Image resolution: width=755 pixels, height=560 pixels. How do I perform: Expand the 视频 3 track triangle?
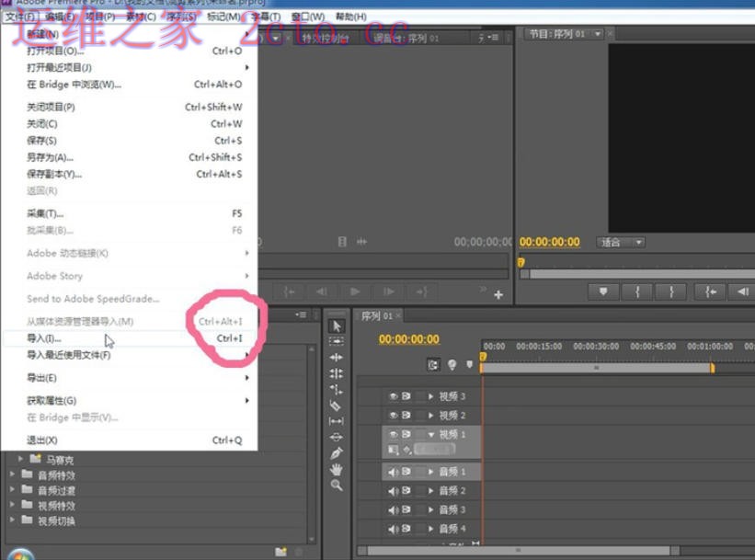(x=431, y=396)
